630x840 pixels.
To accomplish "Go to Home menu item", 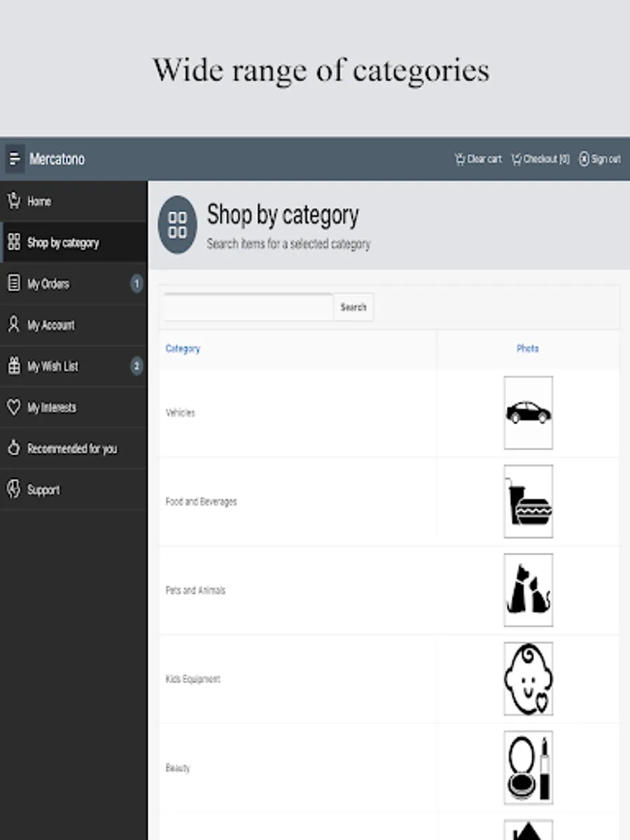I will point(73,201).
